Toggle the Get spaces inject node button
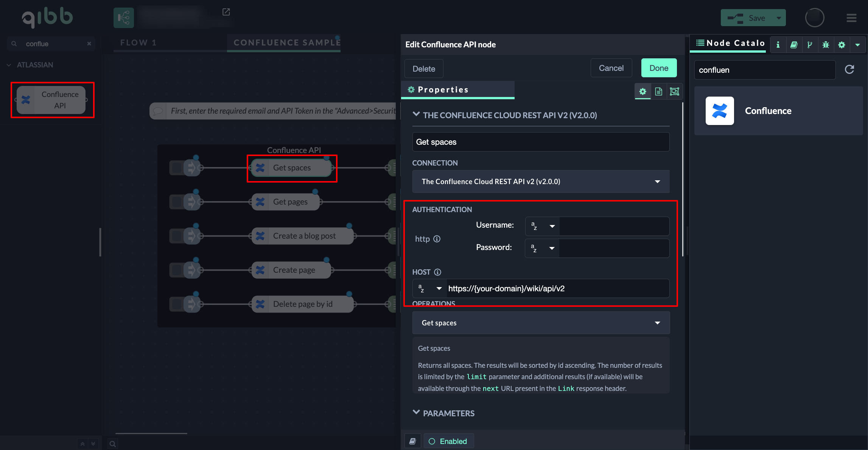Viewport: 868px width, 450px height. pyautogui.click(x=176, y=168)
